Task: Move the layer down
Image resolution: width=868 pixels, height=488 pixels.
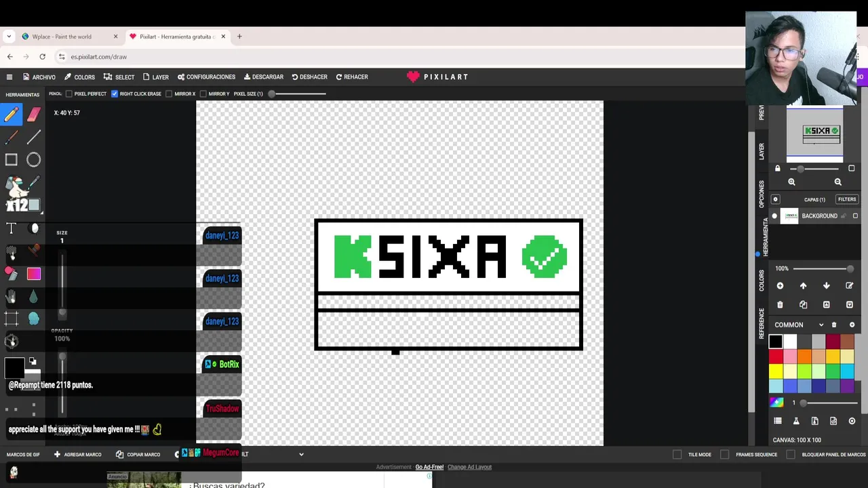Action: pos(827,286)
